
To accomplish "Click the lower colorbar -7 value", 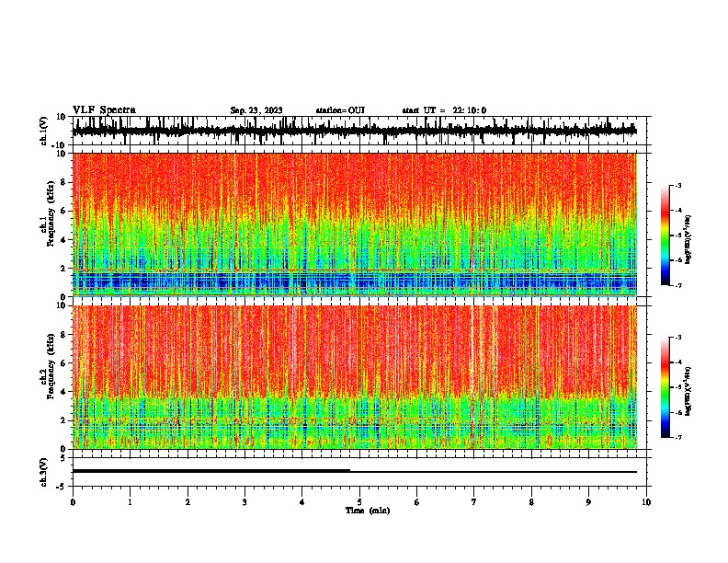I will (x=678, y=437).
